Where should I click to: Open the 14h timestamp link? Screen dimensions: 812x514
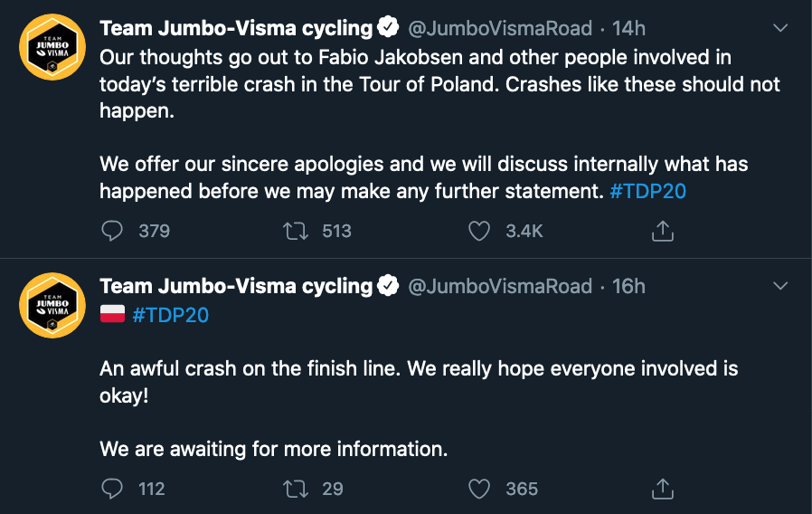click(628, 28)
